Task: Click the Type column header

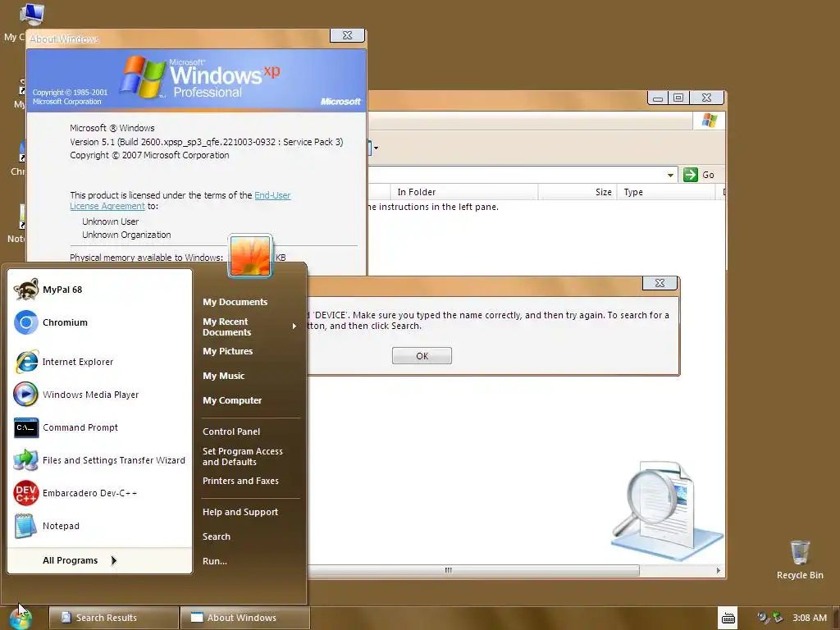Action: (665, 192)
